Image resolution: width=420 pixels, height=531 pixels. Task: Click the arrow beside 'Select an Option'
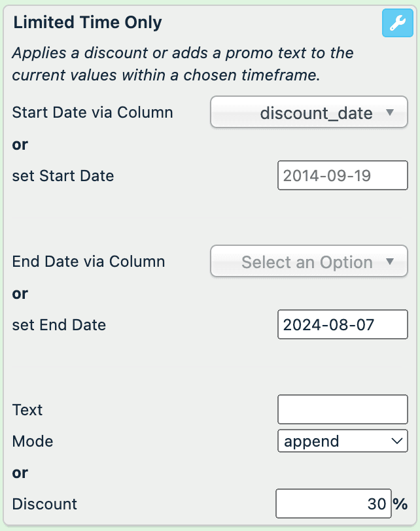pyautogui.click(x=390, y=262)
